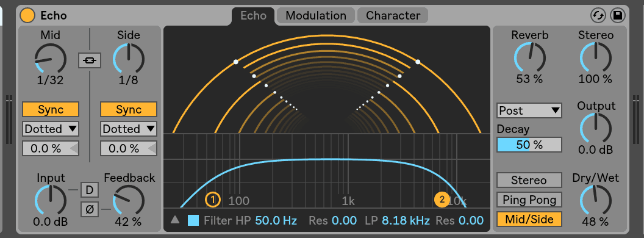This screenshot has height=238, width=644.
Task: Open the Side Dotted sync mode dropdown
Action: pyautogui.click(x=129, y=129)
